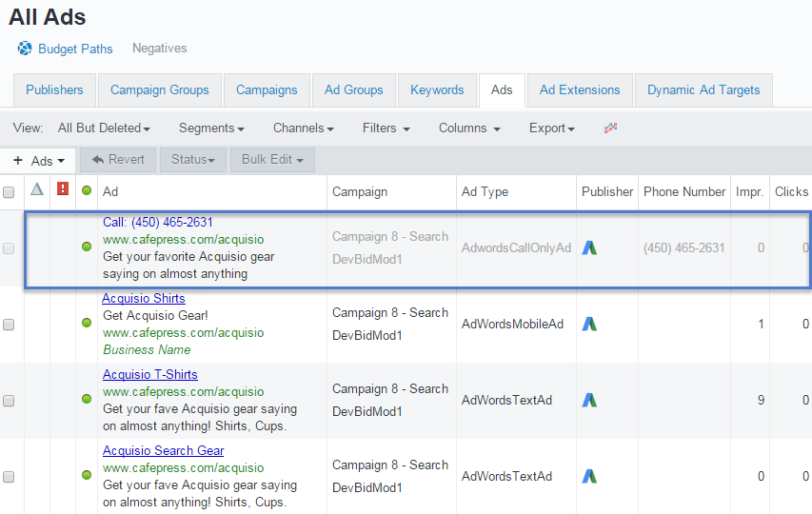Click green status dot of Acquisio T-Shirts row
The image size is (812, 514).
coord(87,399)
